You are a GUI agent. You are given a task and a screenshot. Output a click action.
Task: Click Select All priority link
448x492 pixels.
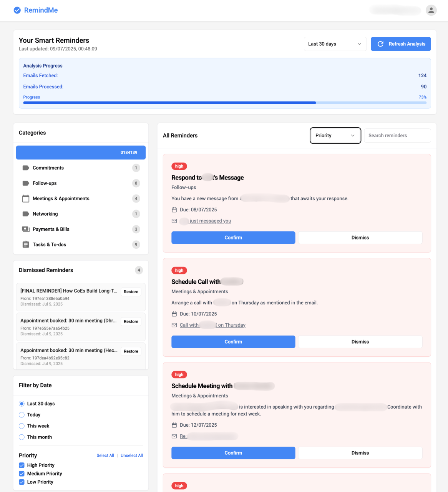click(105, 455)
